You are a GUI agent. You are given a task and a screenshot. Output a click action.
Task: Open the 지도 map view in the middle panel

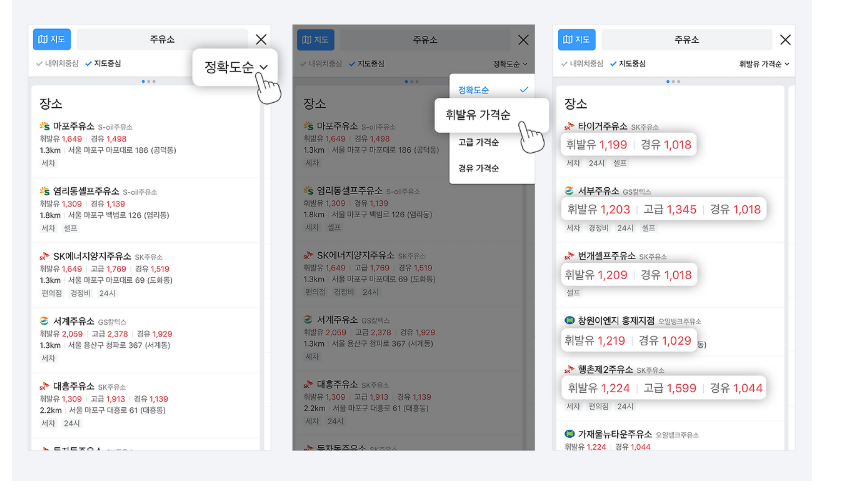pos(316,40)
